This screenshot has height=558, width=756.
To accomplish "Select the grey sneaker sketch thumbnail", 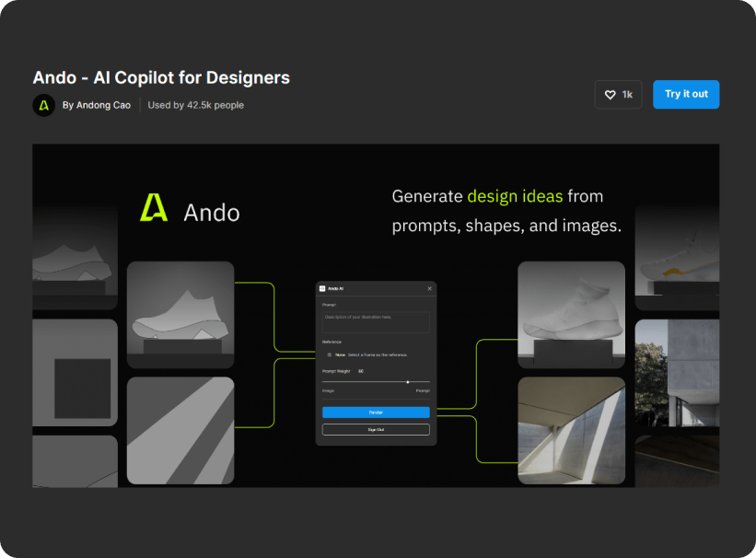I will [x=180, y=315].
